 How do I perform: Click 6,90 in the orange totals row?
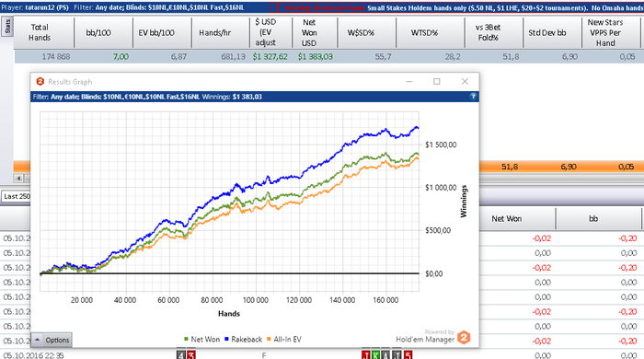click(569, 167)
